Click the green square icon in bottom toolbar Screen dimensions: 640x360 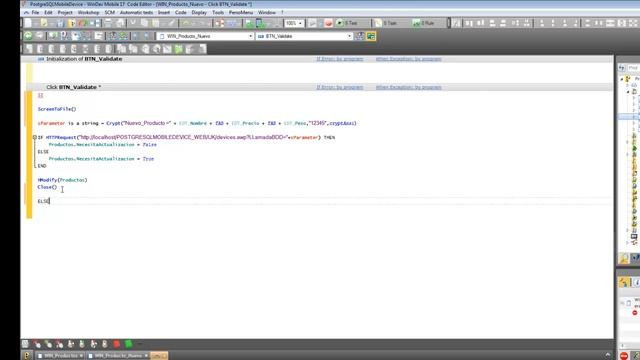click(128, 344)
